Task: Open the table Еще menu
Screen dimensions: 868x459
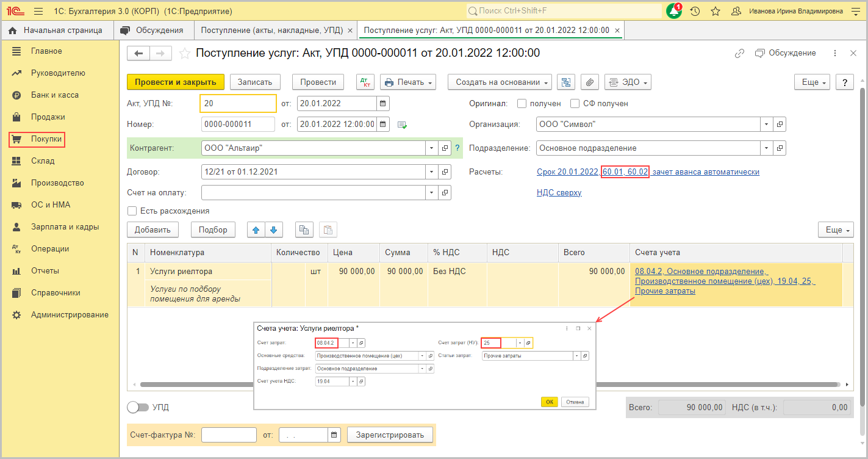Action: (836, 230)
